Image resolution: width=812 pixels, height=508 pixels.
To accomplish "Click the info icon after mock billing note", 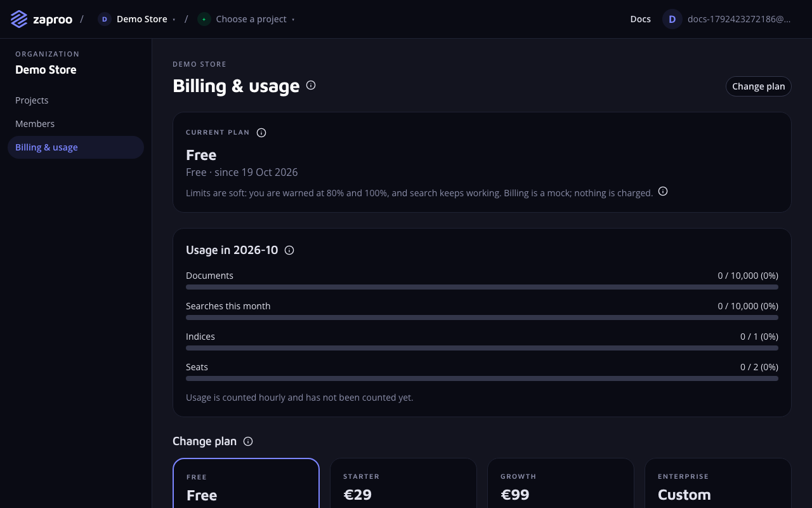I will click(663, 191).
